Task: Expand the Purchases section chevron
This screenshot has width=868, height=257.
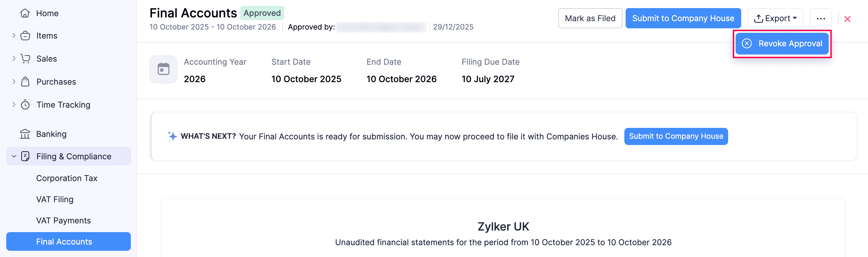Action: [x=14, y=82]
